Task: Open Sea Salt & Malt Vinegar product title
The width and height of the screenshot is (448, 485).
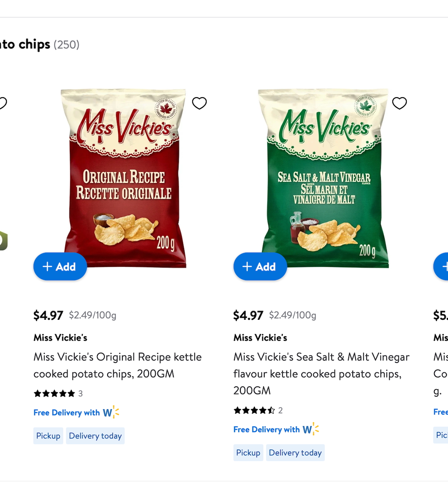Action: [321, 373]
